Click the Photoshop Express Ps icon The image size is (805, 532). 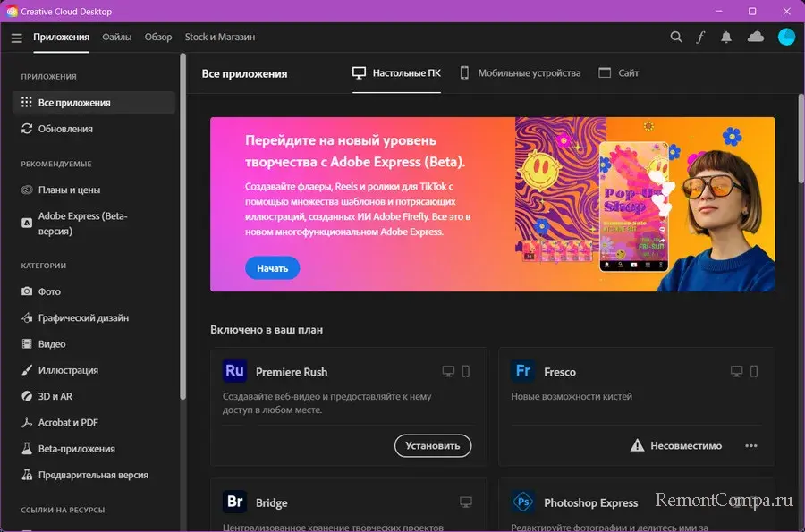point(523,502)
